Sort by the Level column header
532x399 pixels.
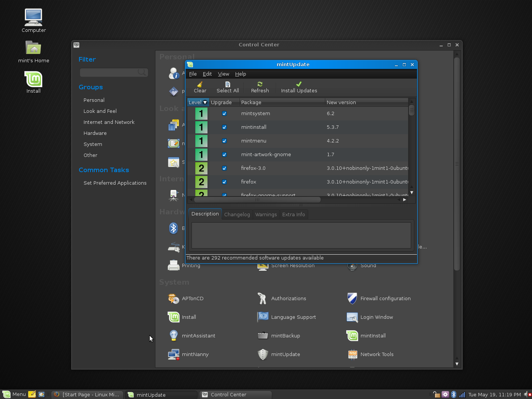tap(198, 102)
